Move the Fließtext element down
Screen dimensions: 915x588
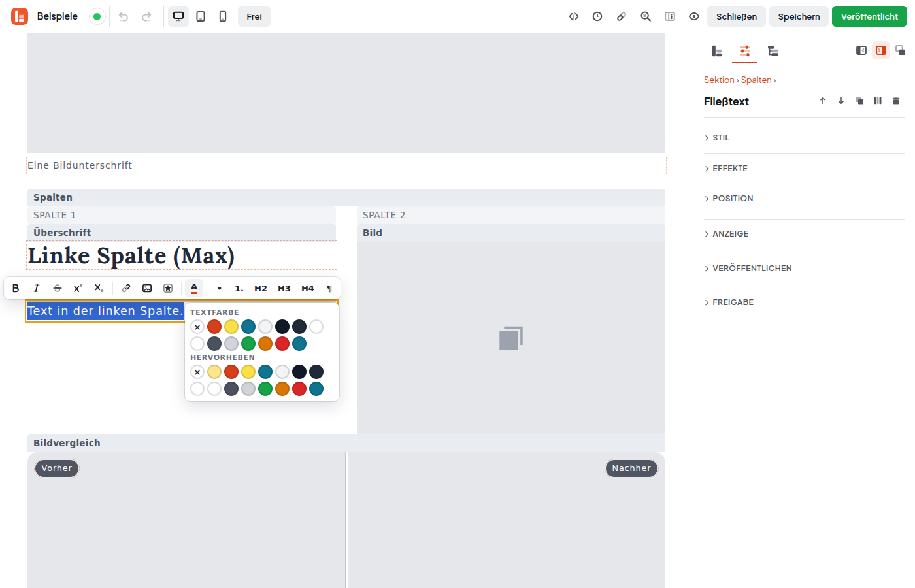pos(841,101)
